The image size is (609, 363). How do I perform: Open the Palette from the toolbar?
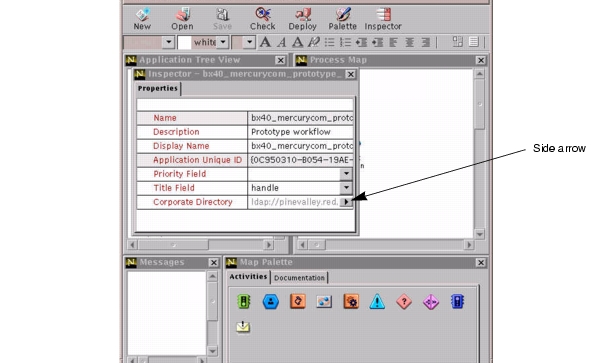(x=343, y=19)
